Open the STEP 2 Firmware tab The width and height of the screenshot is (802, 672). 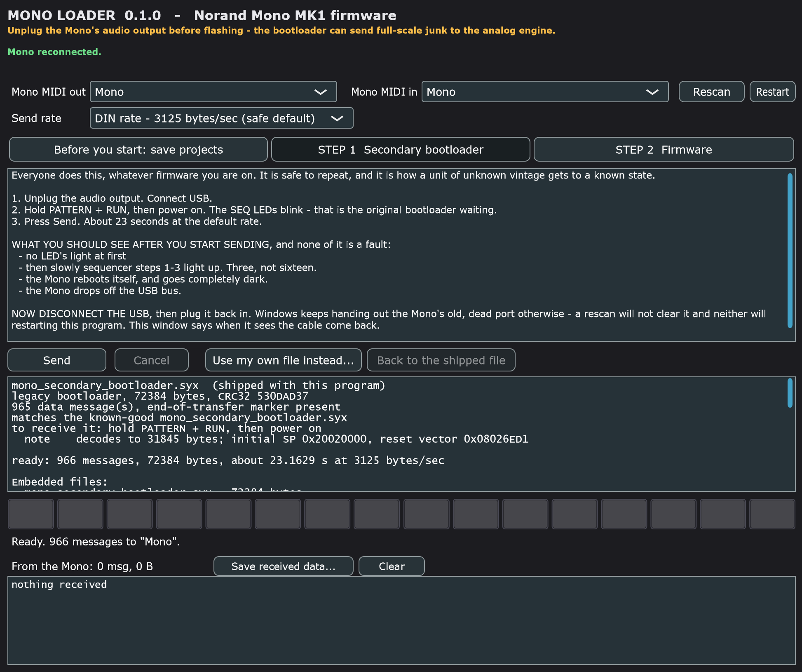[x=664, y=149]
